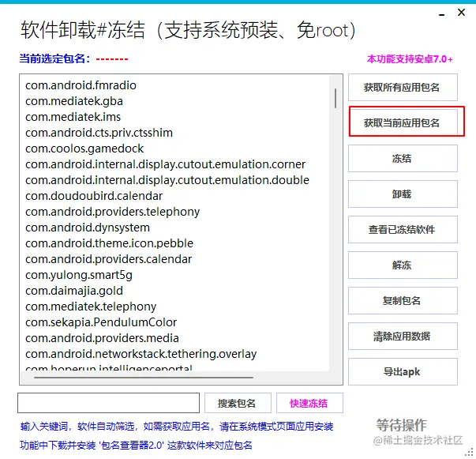The image size is (476, 459).
Task: Select com.doudoubird.calendar package
Action: point(94,196)
